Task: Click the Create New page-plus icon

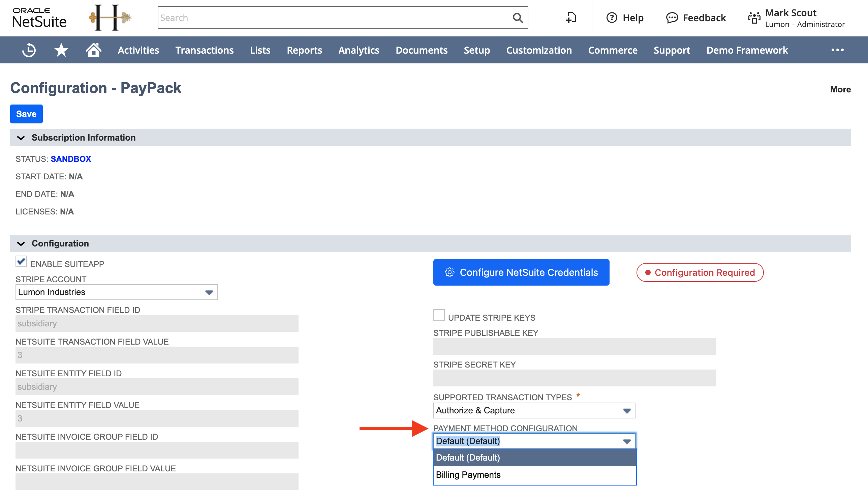Action: pyautogui.click(x=571, y=18)
